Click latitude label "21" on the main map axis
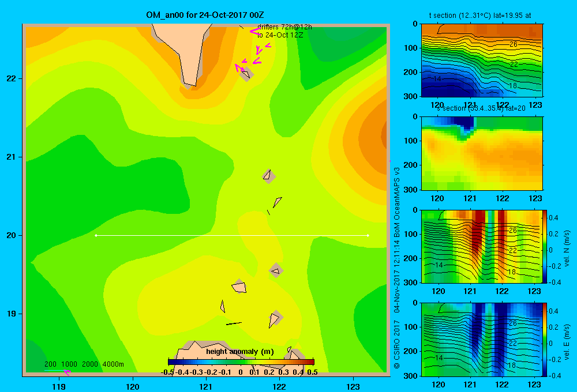The width and height of the screenshot is (577, 392). 12,157
